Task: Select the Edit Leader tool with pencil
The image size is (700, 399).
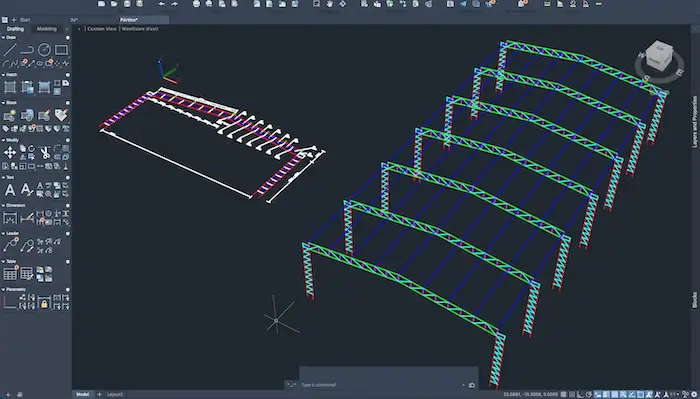Action: (27, 245)
